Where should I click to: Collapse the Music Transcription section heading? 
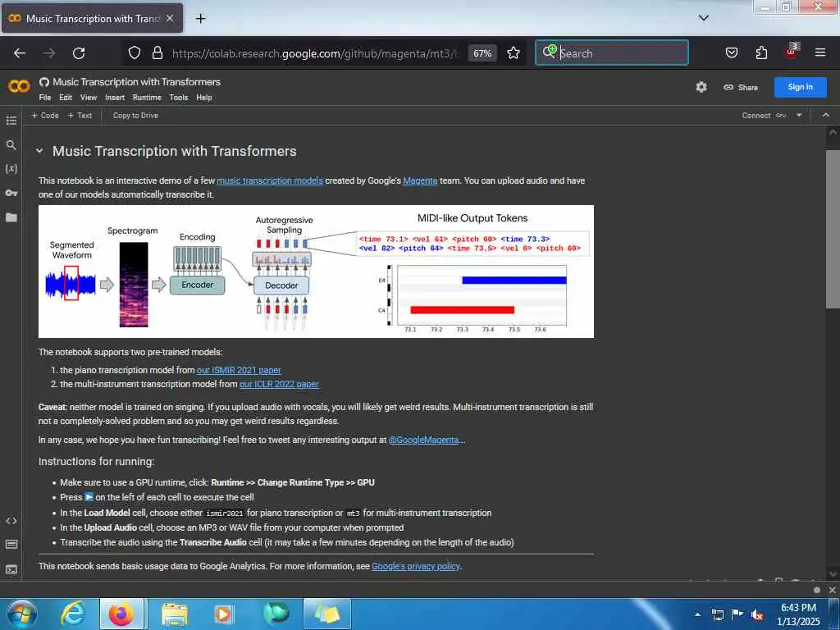pyautogui.click(x=39, y=151)
